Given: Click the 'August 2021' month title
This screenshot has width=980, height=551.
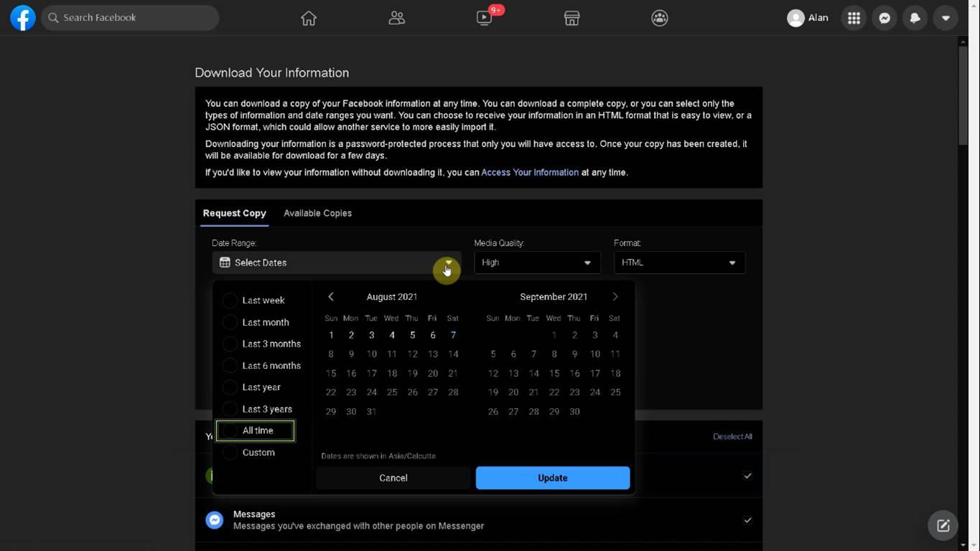Looking at the screenshot, I should point(392,296).
